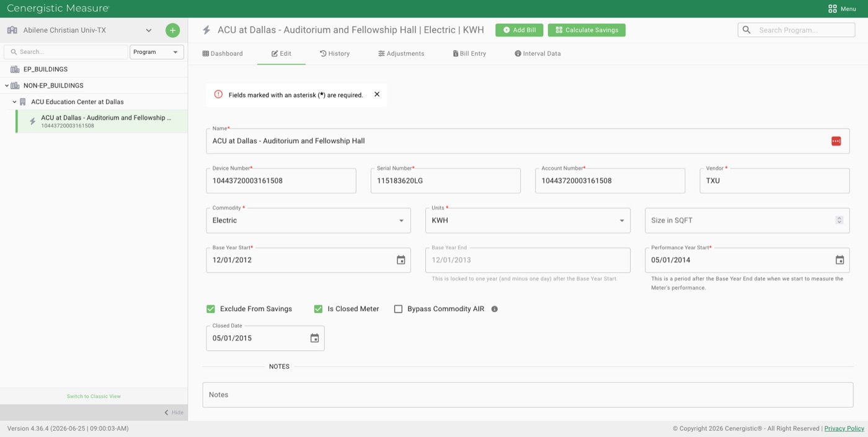The height and width of the screenshot is (437, 868).
Task: Click the EP_BUILDINGS buildings icon
Action: pos(15,69)
